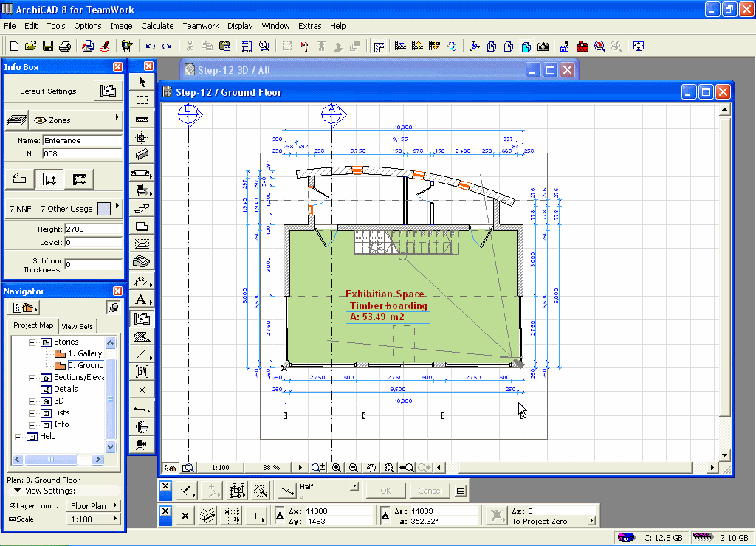Switch to the View Sets tab
The image size is (756, 546).
pyautogui.click(x=77, y=326)
